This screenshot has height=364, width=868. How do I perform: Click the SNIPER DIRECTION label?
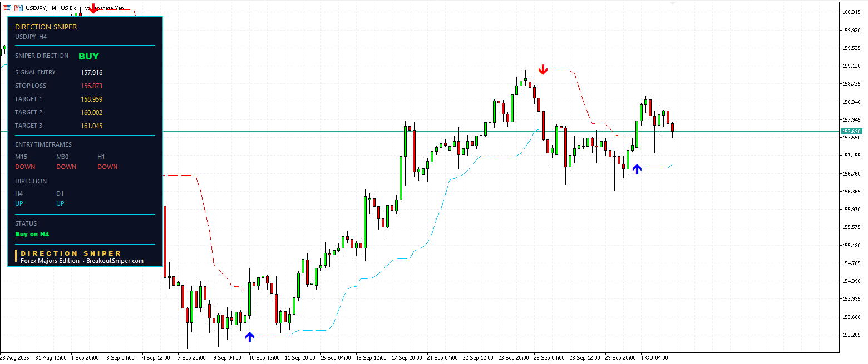tap(42, 56)
